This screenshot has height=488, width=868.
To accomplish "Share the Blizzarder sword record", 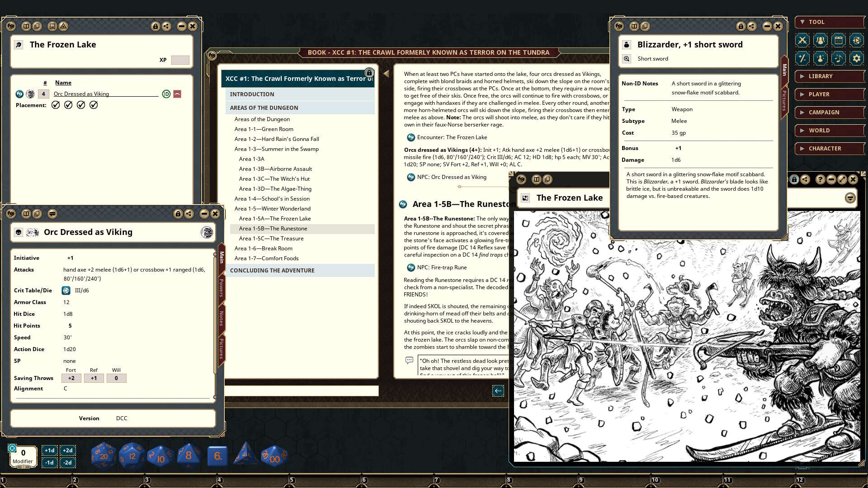I will pyautogui.click(x=751, y=27).
